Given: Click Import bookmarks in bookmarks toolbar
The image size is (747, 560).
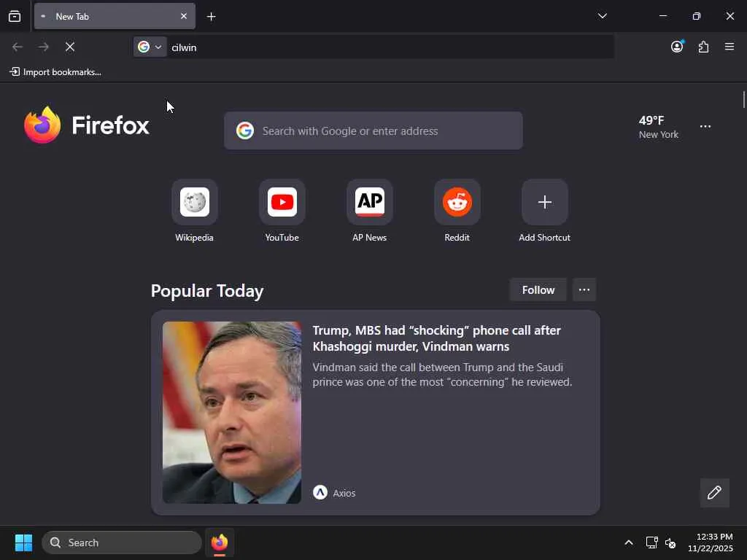Looking at the screenshot, I should tap(55, 72).
